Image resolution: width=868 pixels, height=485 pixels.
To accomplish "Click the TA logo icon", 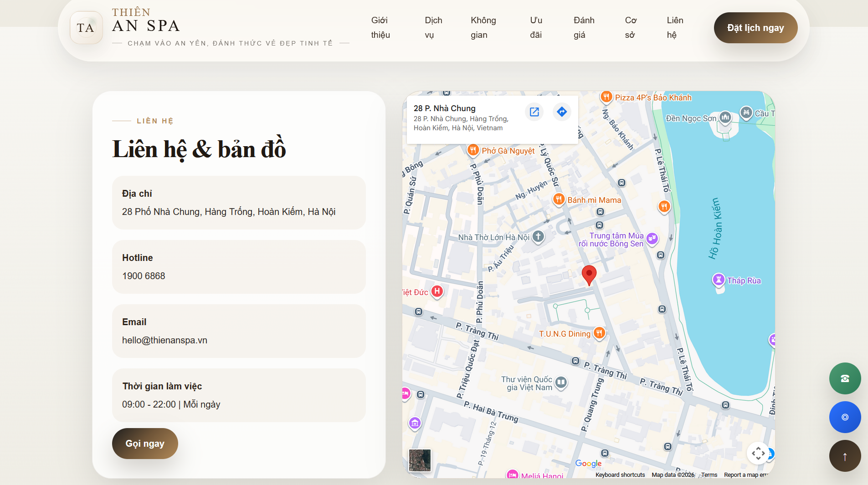I will (86, 28).
